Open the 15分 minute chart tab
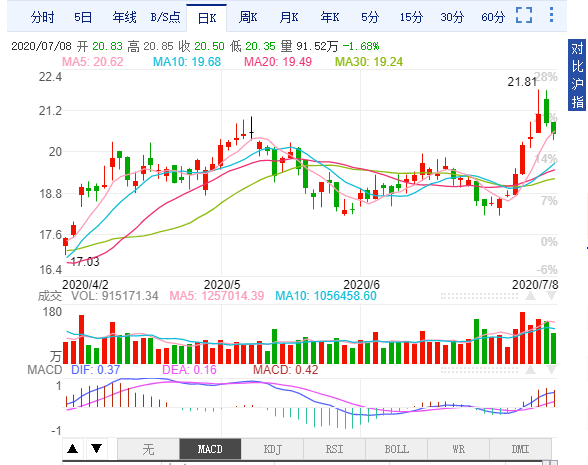This screenshot has width=588, height=465. pos(411,17)
